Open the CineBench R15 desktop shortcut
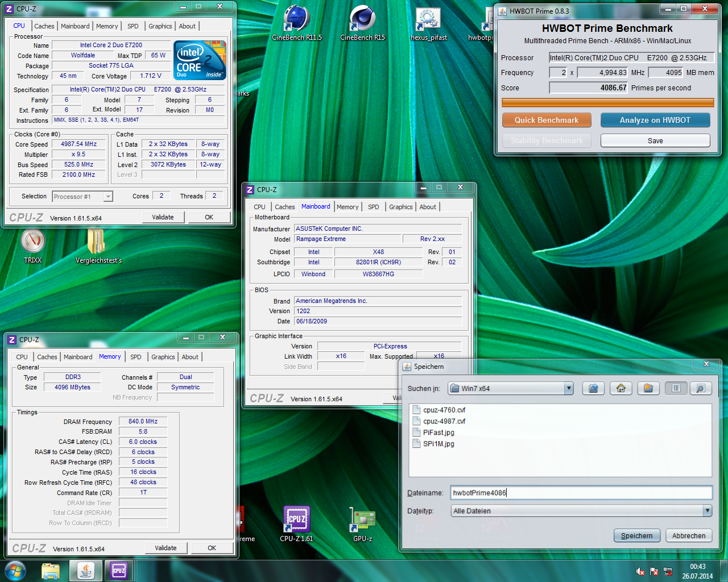This screenshot has height=582, width=728. coord(362,23)
